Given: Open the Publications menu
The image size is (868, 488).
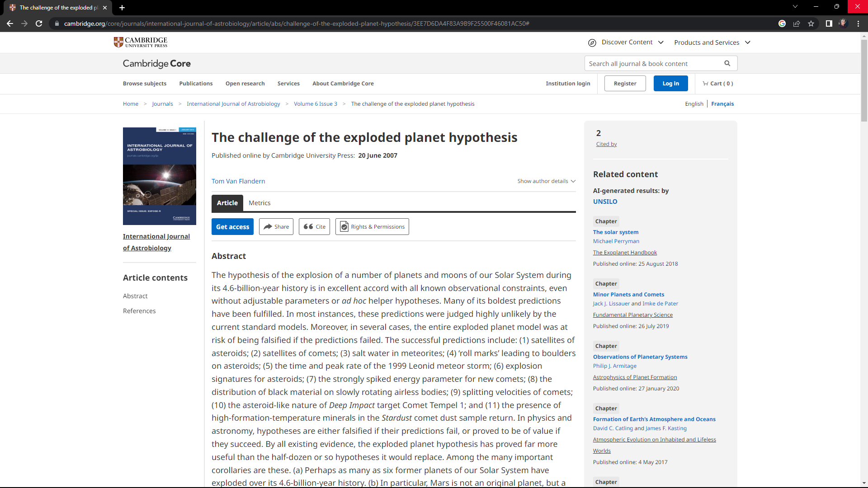Looking at the screenshot, I should [196, 84].
